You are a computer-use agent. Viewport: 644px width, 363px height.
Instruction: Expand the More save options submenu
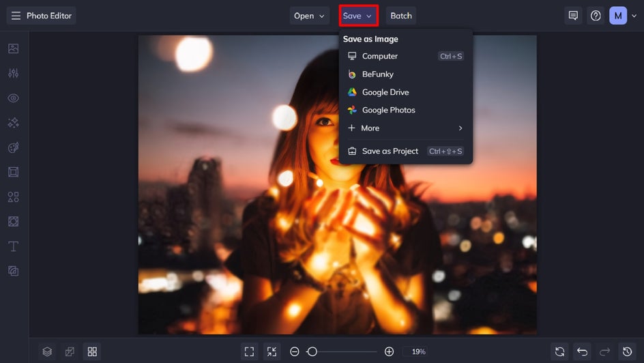tap(406, 128)
